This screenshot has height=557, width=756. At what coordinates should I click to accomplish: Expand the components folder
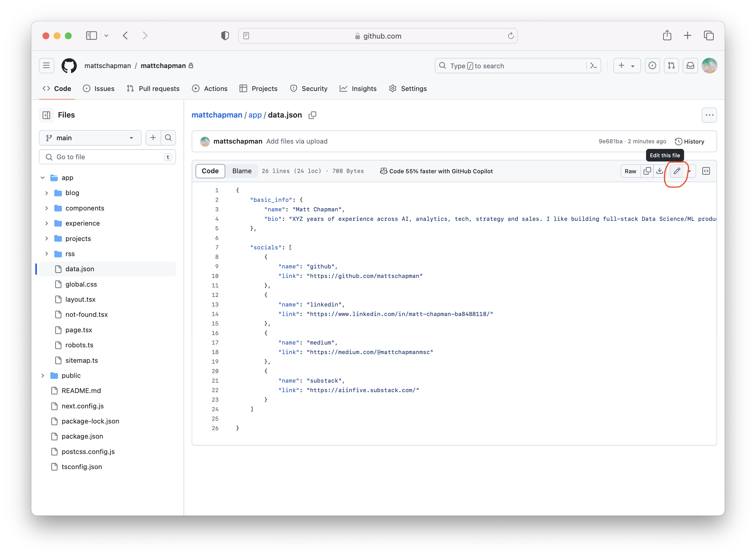click(47, 208)
